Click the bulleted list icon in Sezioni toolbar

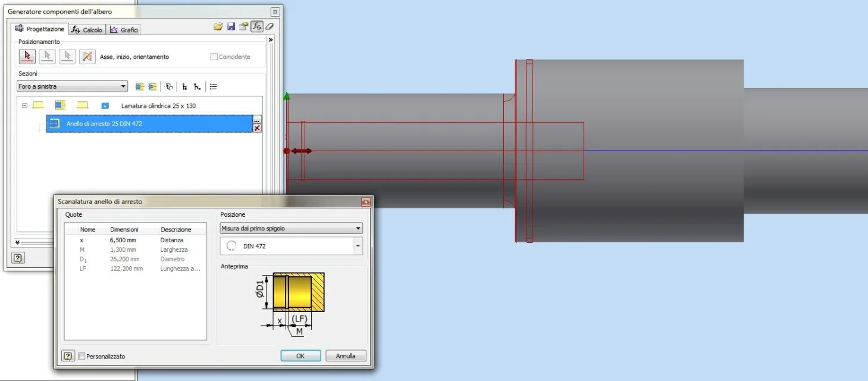[x=213, y=87]
